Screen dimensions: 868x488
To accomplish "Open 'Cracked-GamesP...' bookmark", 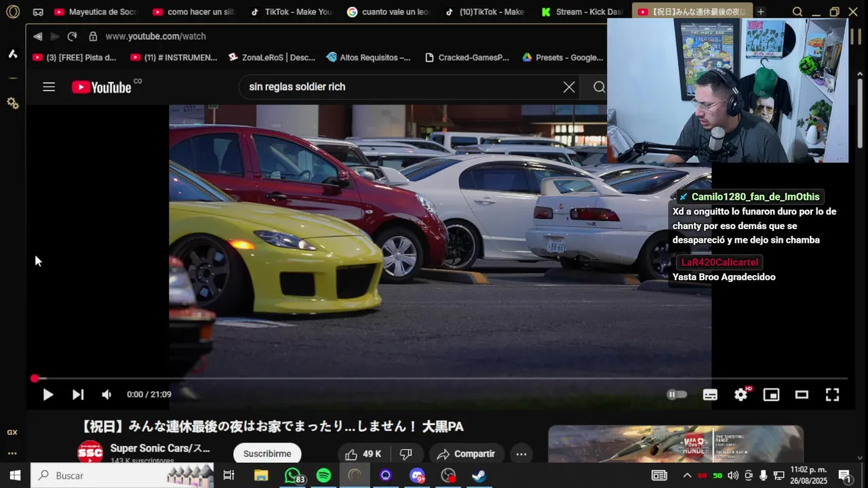I will pyautogui.click(x=467, y=58).
